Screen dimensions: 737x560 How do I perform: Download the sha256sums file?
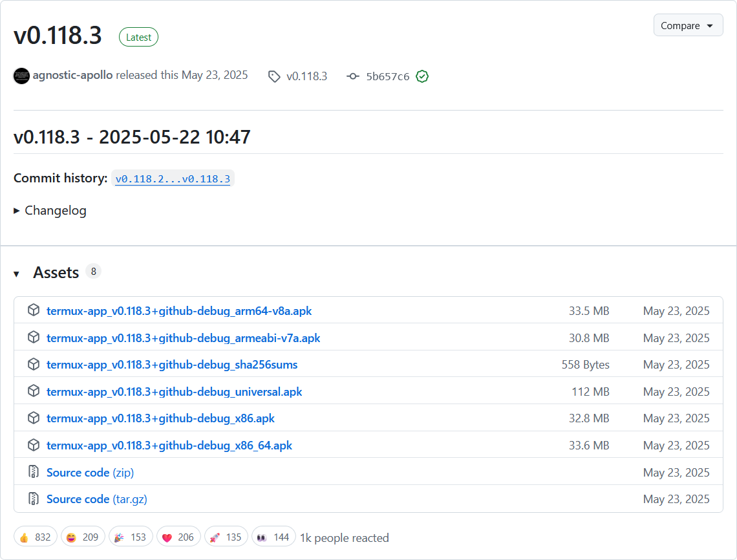(172, 365)
